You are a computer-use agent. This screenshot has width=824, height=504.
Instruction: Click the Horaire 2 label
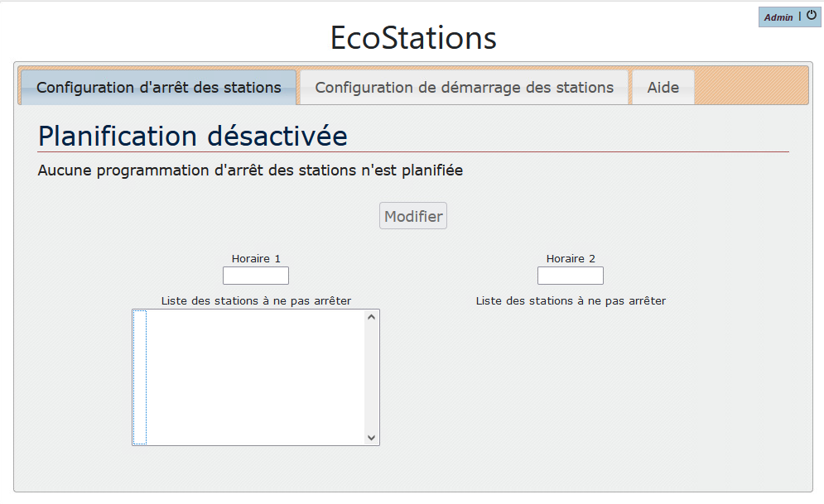(x=571, y=259)
